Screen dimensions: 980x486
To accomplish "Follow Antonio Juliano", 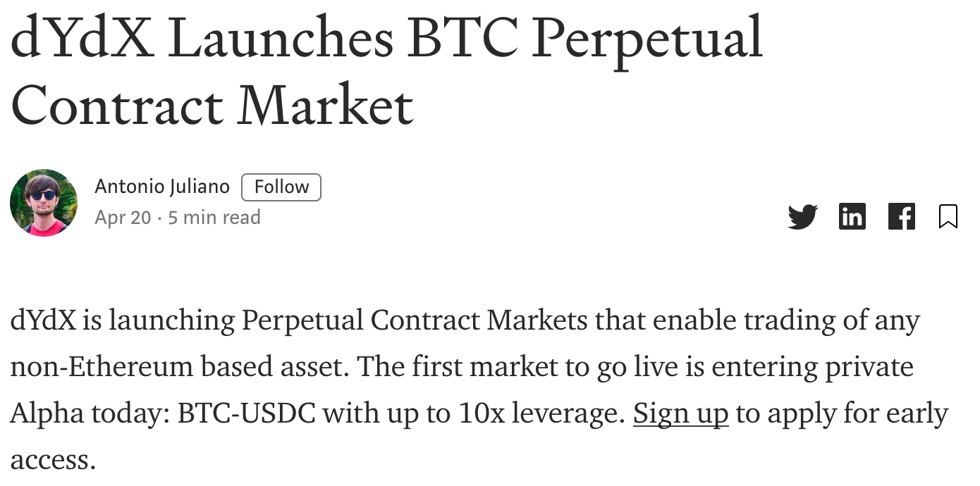I will coord(281,187).
